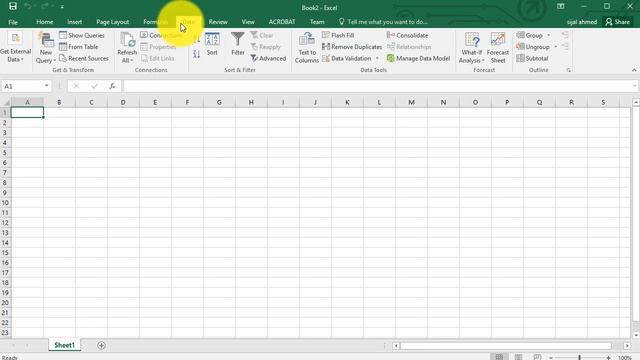Switch to the Review tab

[x=218, y=22]
